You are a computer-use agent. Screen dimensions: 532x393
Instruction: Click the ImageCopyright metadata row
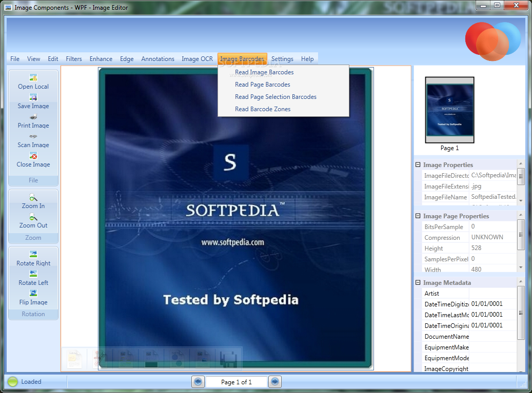pos(470,368)
